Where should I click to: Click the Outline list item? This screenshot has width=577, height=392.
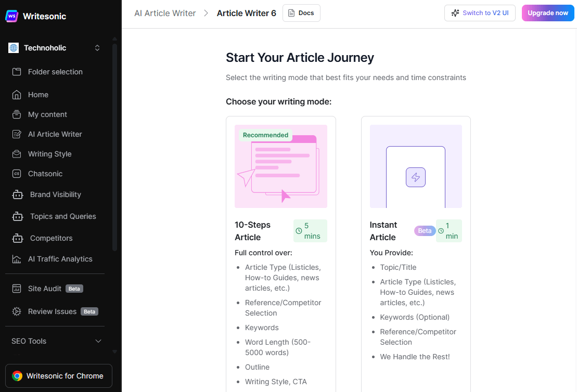click(257, 367)
